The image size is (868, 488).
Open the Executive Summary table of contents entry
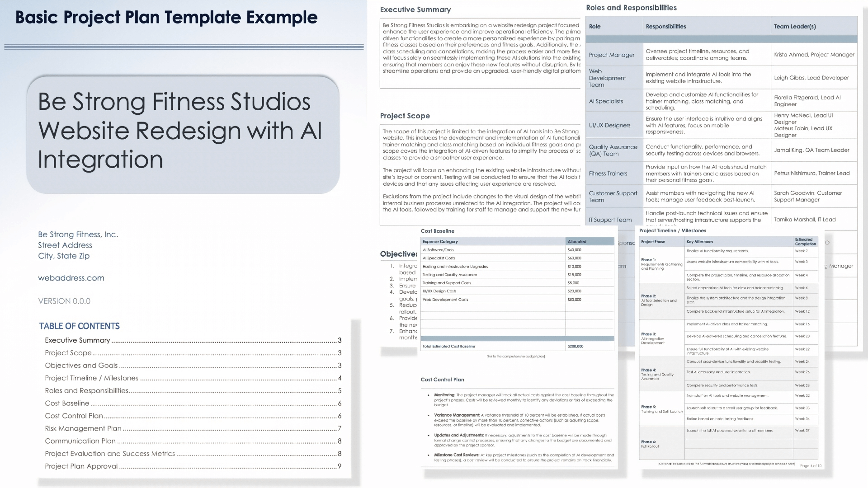193,340
